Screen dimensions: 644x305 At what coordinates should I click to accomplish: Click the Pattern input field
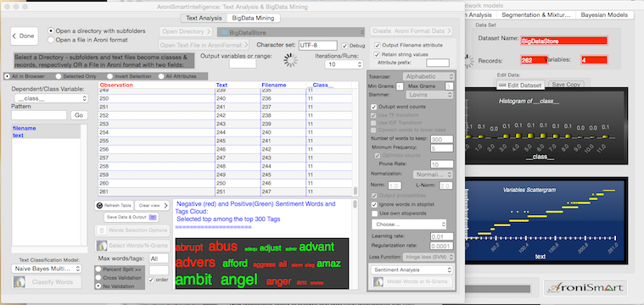tap(39, 115)
